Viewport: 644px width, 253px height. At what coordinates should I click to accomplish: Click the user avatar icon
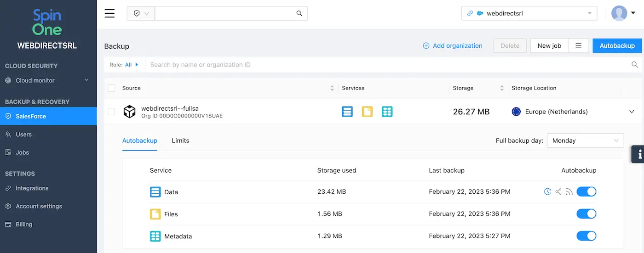(619, 13)
